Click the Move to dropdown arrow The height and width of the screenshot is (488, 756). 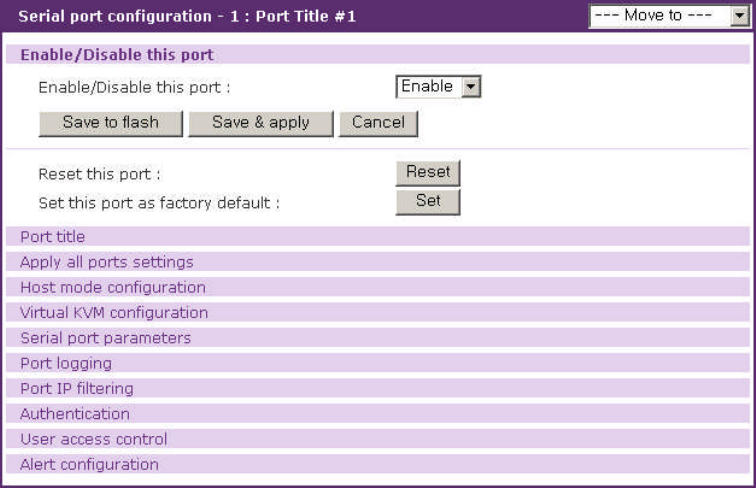coord(739,16)
